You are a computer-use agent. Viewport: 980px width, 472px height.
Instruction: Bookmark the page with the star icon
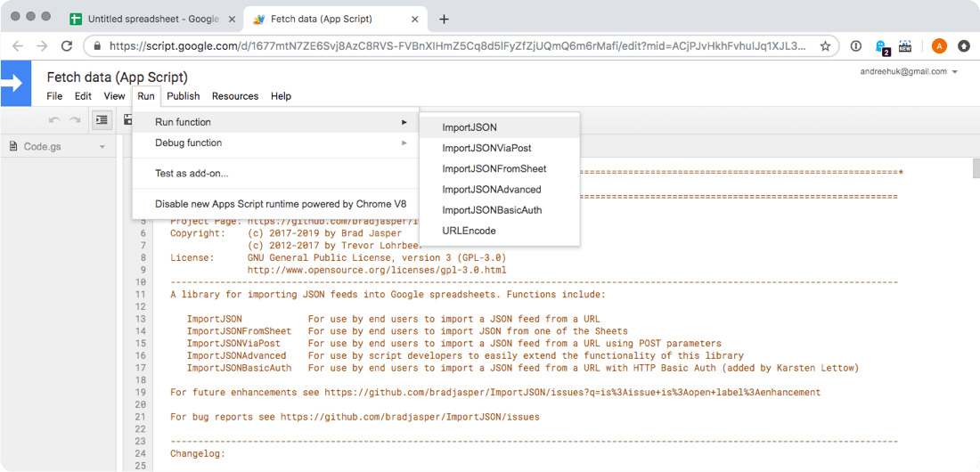[x=826, y=45]
